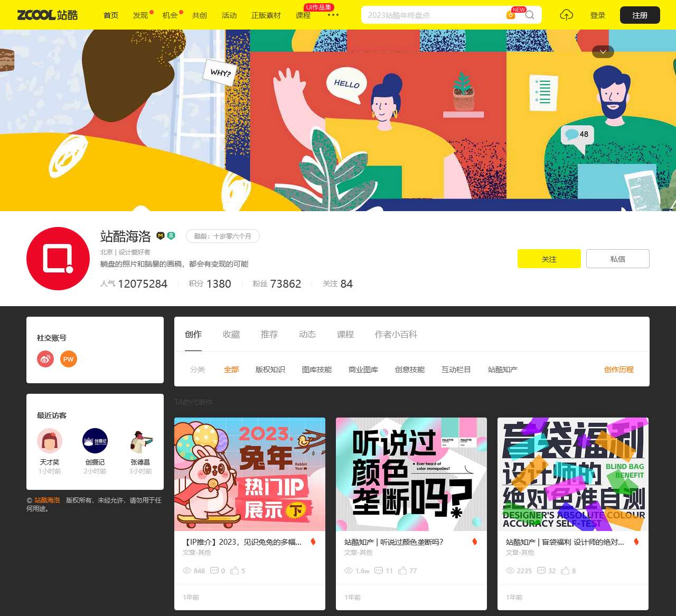676x616 pixels.
Task: Click the 私信 message button
Action: (x=618, y=259)
